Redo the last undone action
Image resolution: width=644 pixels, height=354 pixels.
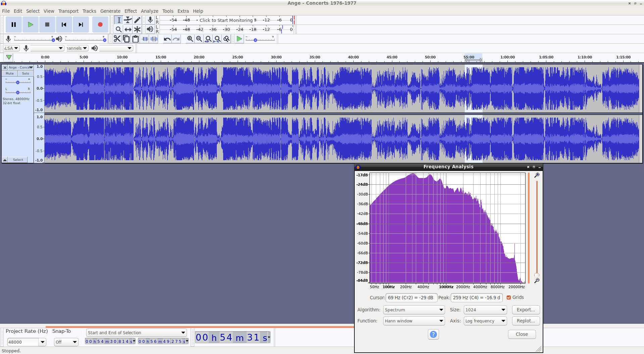point(176,39)
